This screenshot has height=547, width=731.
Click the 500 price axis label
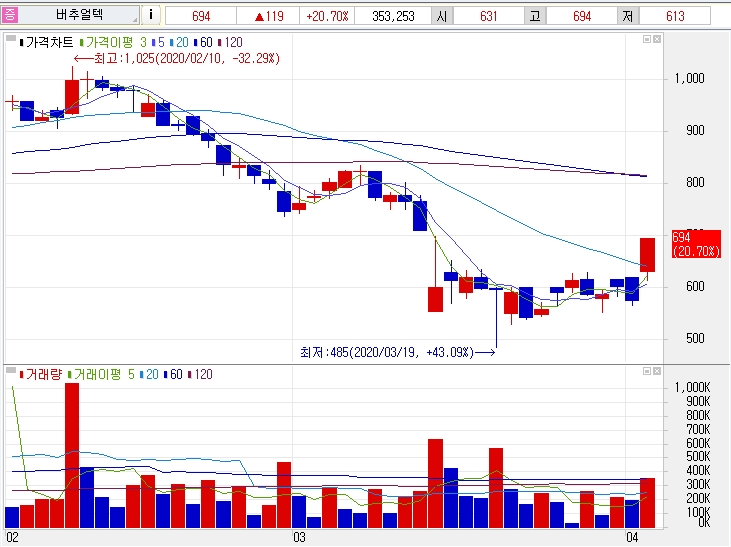[x=695, y=338]
